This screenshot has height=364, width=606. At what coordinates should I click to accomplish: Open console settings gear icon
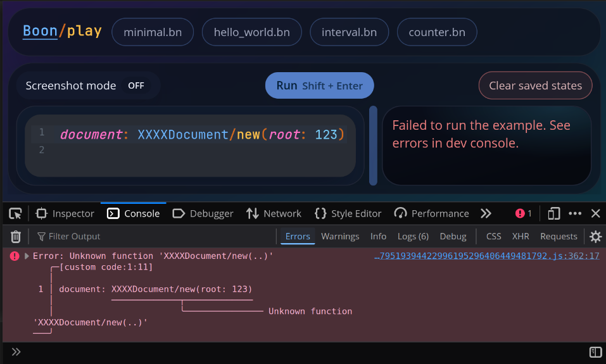tap(595, 236)
